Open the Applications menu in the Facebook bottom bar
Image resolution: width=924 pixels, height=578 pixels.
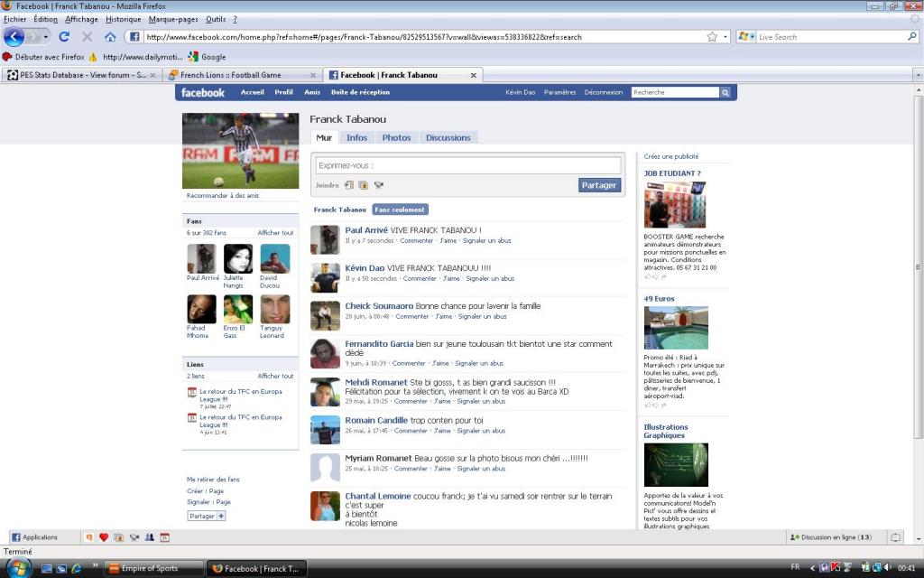[x=35, y=537]
